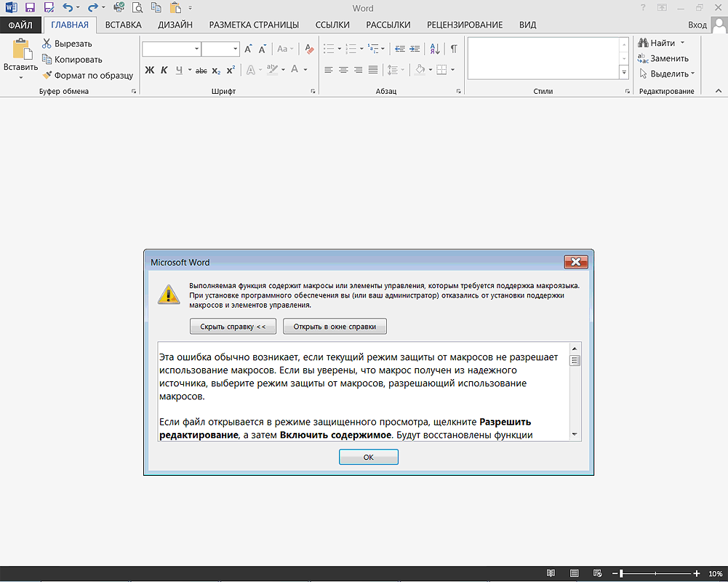
Task: Click the Save icon in quick access toolbar
Action: pos(30,7)
